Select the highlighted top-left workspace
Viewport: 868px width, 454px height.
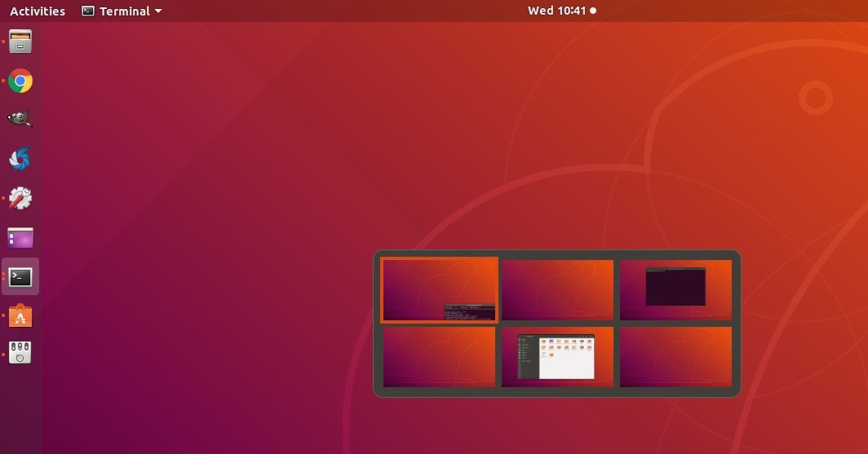pyautogui.click(x=439, y=290)
